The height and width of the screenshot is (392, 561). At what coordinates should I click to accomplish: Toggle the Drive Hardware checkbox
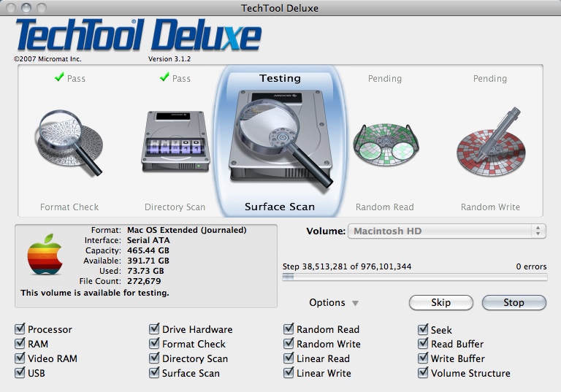click(154, 329)
